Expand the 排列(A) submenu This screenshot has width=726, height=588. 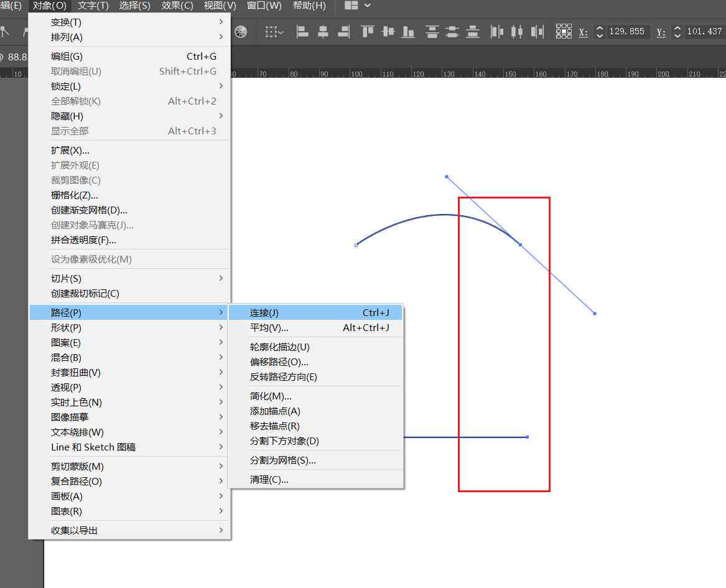point(129,37)
